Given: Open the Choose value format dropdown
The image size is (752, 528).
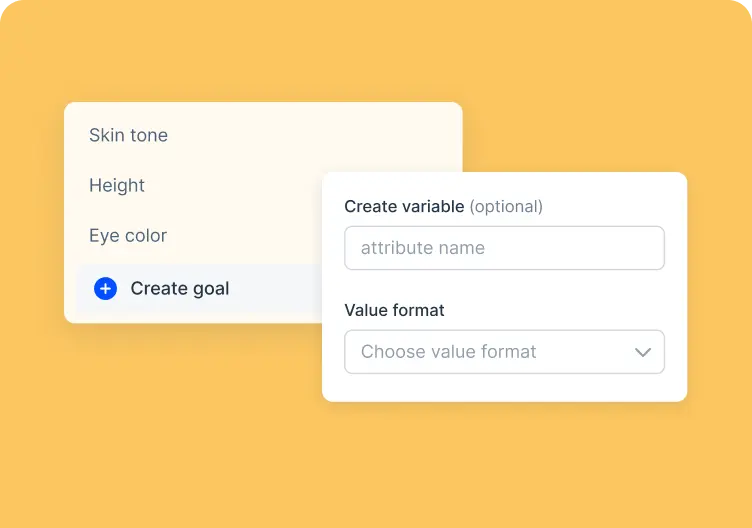Looking at the screenshot, I should pyautogui.click(x=505, y=352).
